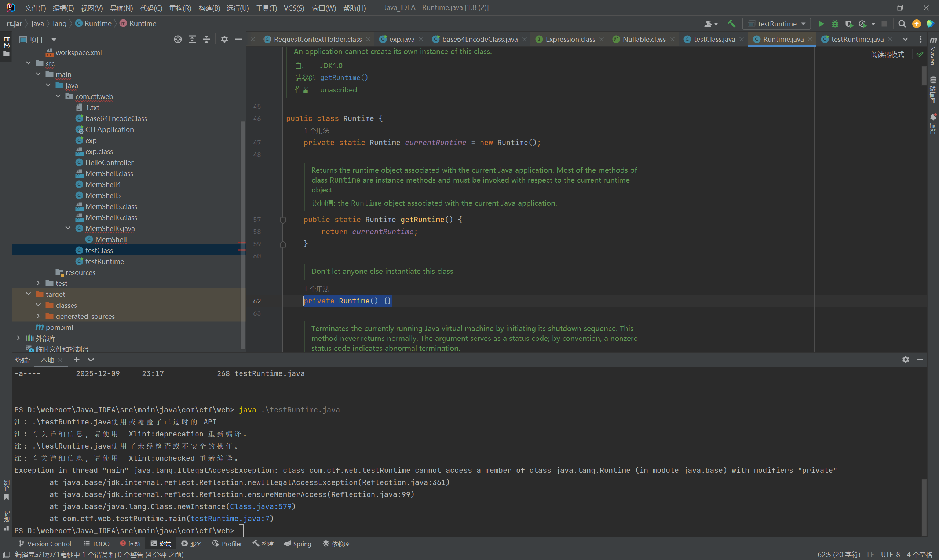Viewport: 939px width, 560px height.
Task: Toggle the tool windows quick-access button
Action: [6, 555]
